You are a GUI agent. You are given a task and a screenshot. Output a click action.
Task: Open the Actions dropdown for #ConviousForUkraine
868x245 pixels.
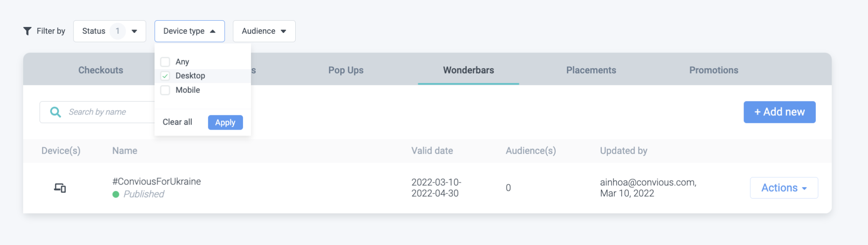pyautogui.click(x=783, y=188)
